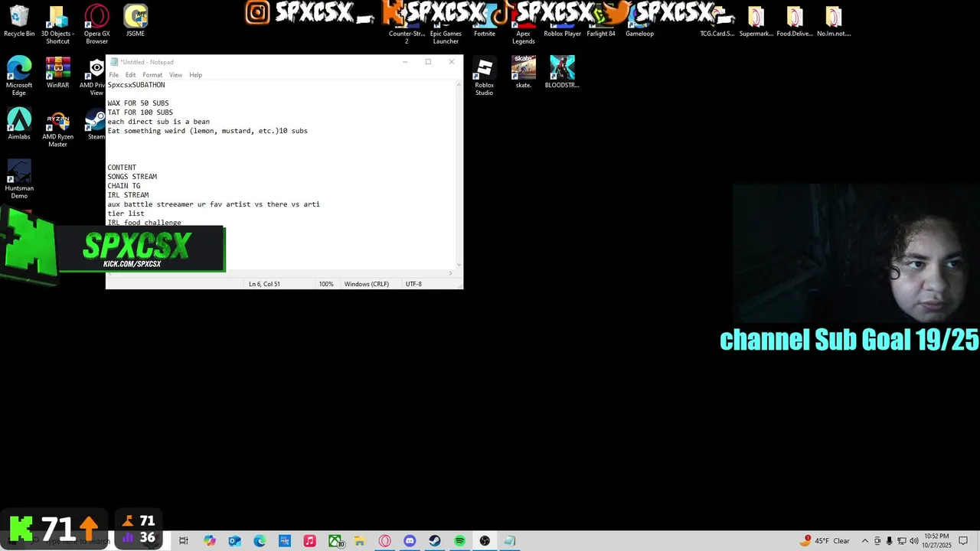
Task: Open the skate. game shortcut
Action: [524, 73]
